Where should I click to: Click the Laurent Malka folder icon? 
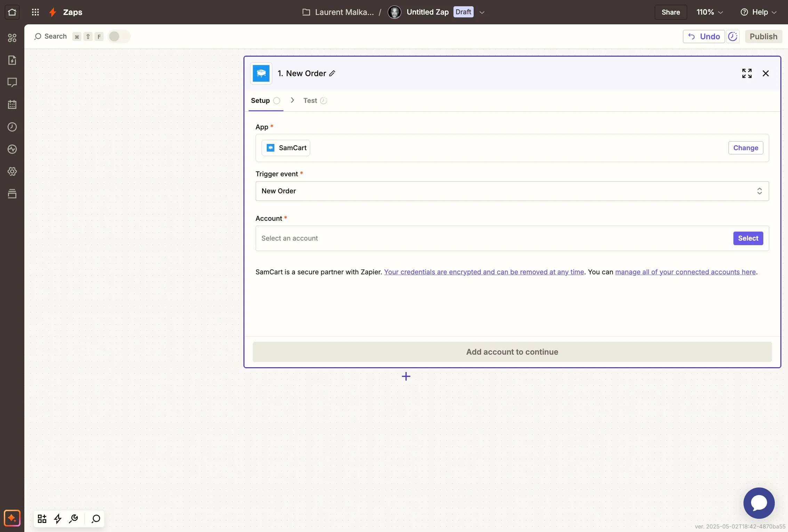click(x=306, y=12)
